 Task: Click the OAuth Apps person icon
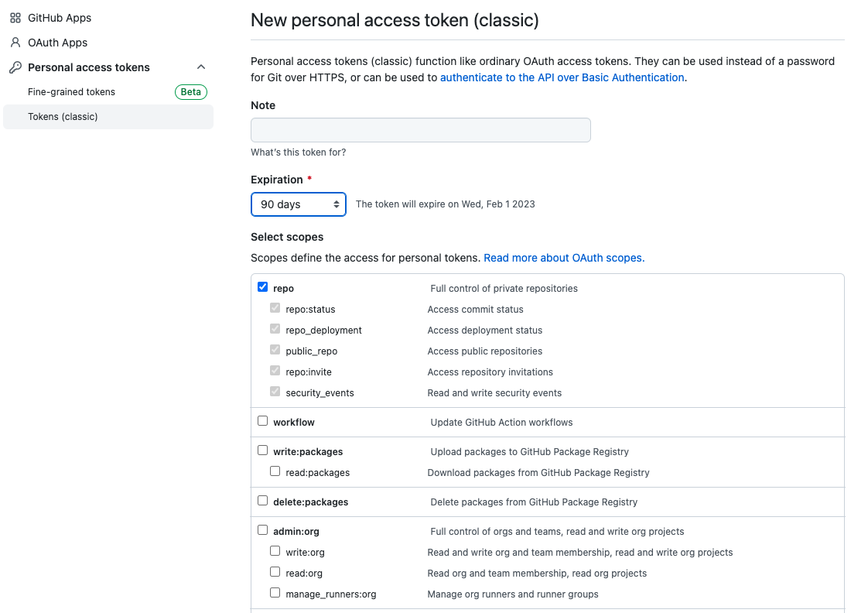(x=15, y=43)
